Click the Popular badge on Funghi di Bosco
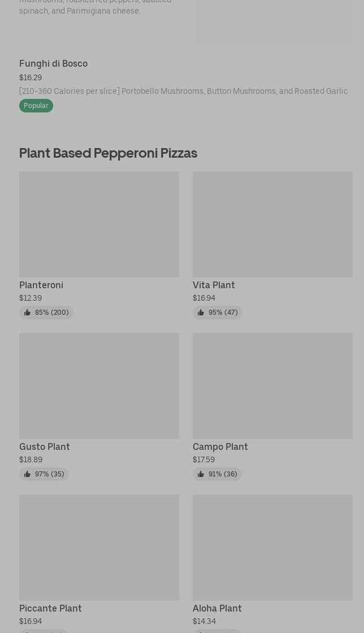Screen dimensions: 364x633 [36, 106]
